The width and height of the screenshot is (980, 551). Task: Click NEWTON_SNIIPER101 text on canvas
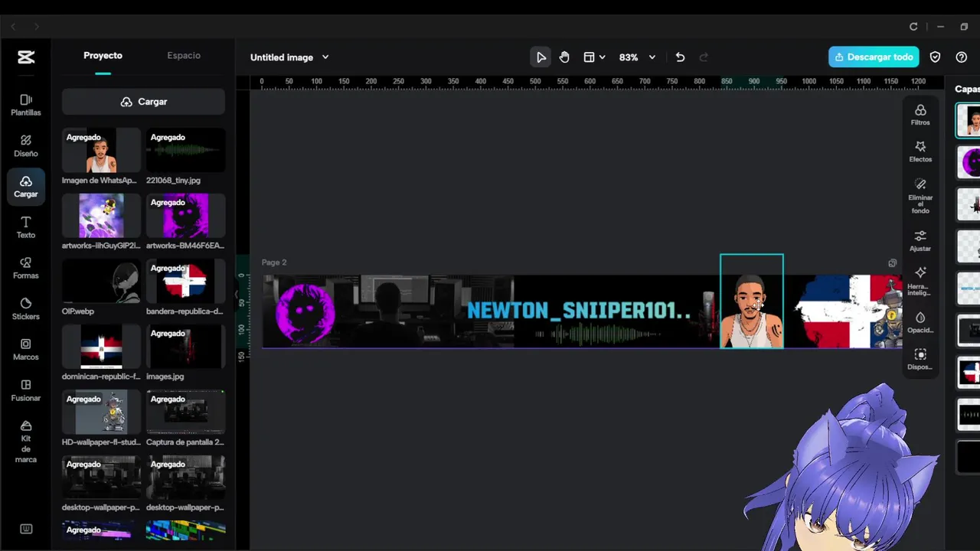[x=579, y=311]
